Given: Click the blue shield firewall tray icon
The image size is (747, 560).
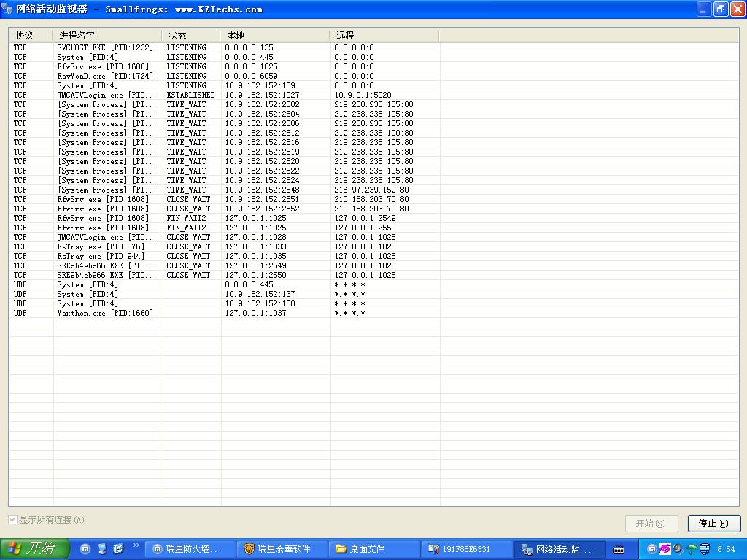Looking at the screenshot, I should [x=704, y=549].
